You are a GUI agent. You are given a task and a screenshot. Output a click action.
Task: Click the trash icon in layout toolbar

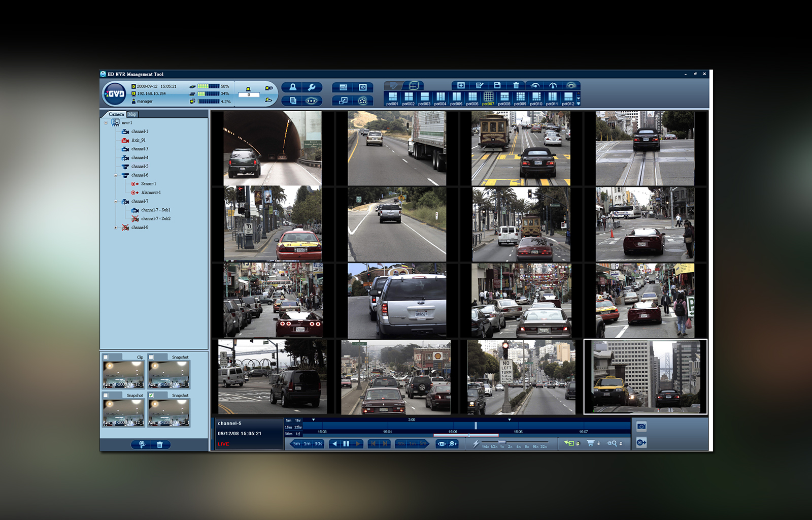516,85
